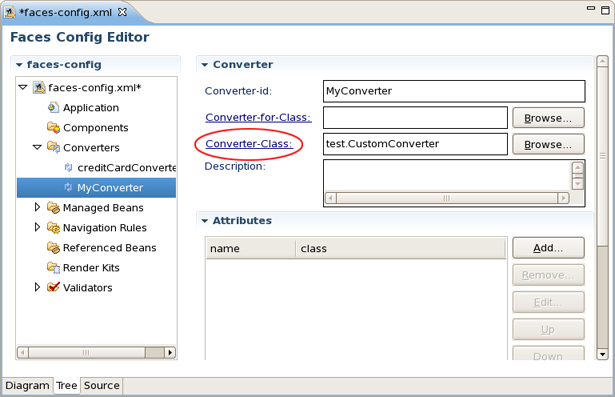
Task: Collapse the Converters tree node
Action: 37,147
